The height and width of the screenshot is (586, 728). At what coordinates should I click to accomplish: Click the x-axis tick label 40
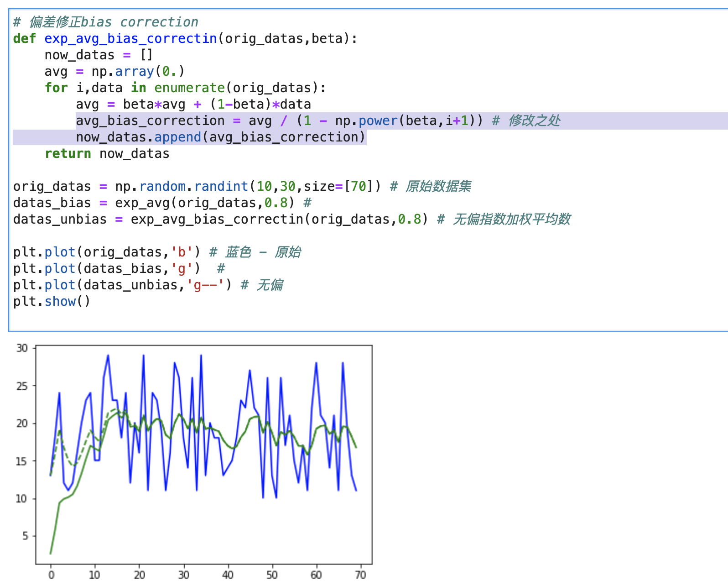tap(228, 575)
